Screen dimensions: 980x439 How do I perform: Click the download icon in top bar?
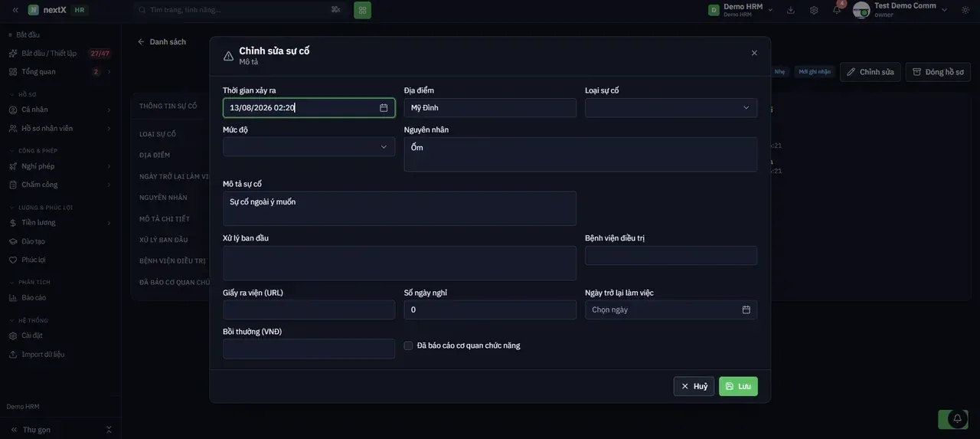tap(791, 10)
